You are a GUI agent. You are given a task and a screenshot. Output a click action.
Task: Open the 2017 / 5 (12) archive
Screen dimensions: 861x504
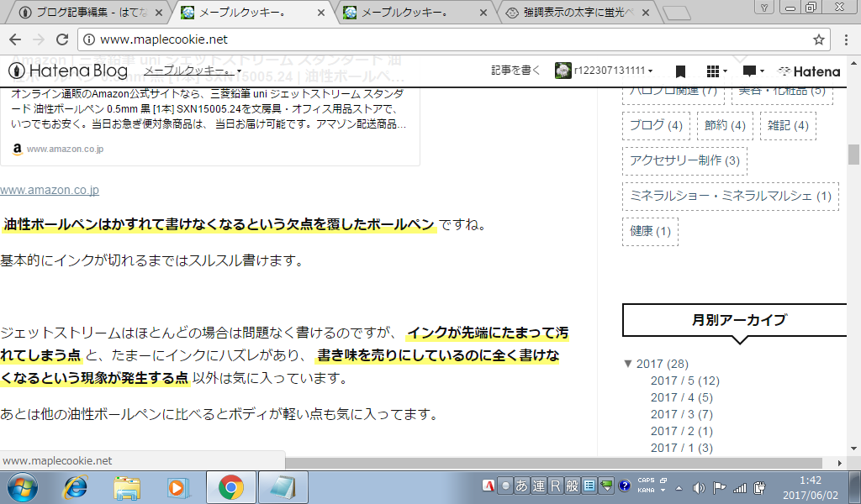pos(684,381)
